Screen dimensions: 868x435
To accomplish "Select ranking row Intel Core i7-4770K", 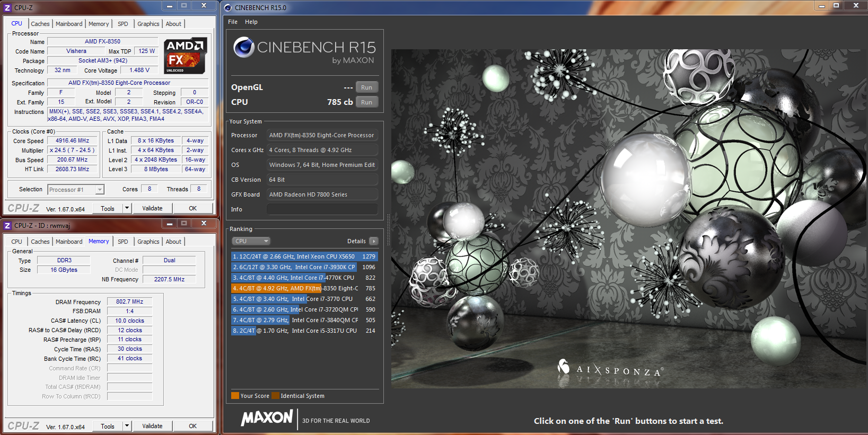I will pyautogui.click(x=304, y=278).
